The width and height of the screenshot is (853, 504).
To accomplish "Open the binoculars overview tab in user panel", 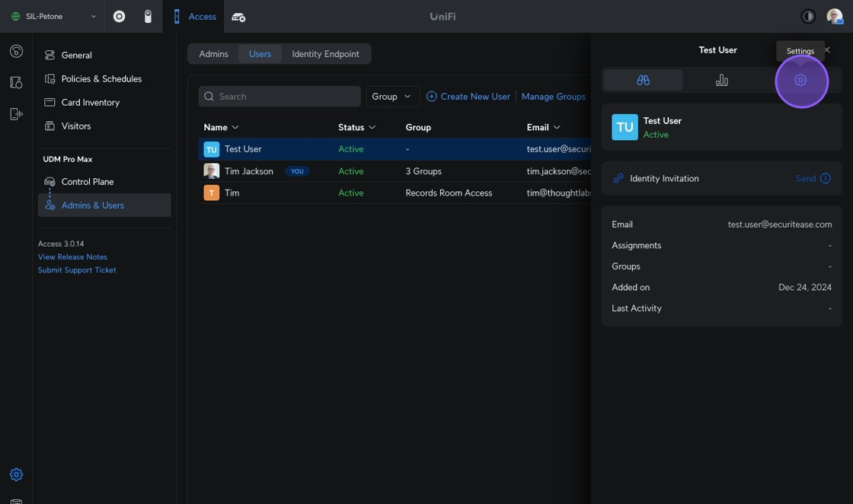I will 643,80.
